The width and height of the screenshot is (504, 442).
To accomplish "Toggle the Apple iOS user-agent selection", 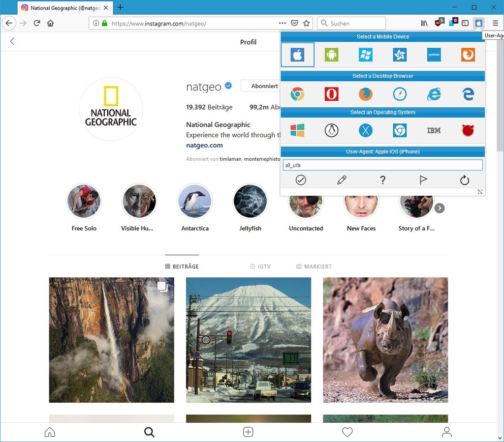I will [297, 54].
